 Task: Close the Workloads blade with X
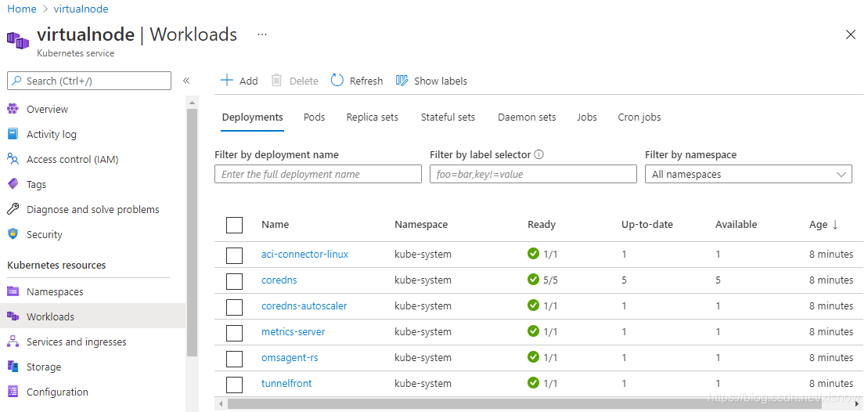[x=851, y=34]
